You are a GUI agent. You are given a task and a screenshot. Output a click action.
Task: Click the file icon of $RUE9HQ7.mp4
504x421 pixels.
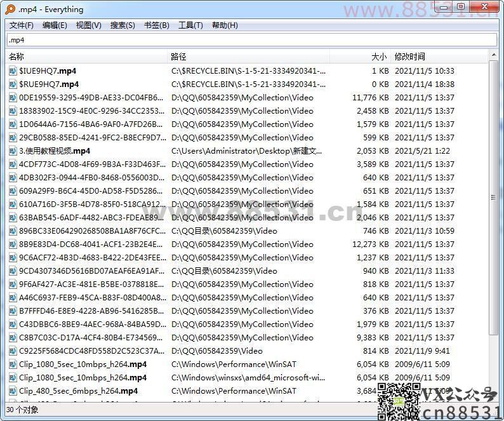click(13, 84)
